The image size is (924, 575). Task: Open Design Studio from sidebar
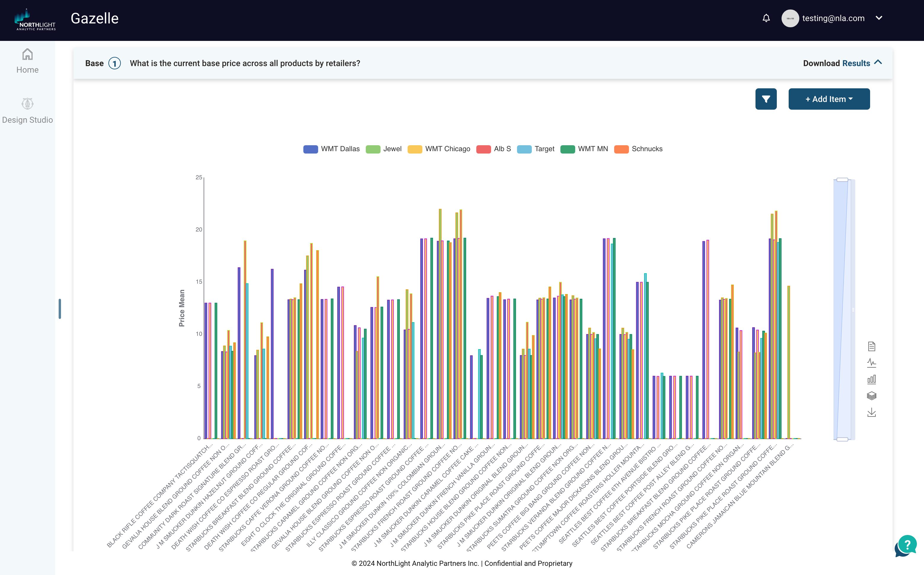(27, 111)
